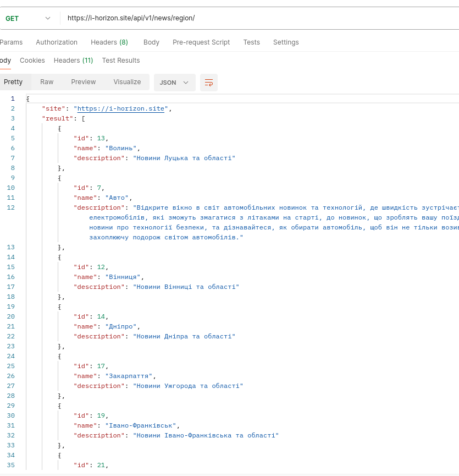Toggle the wrap lines icon

(209, 83)
